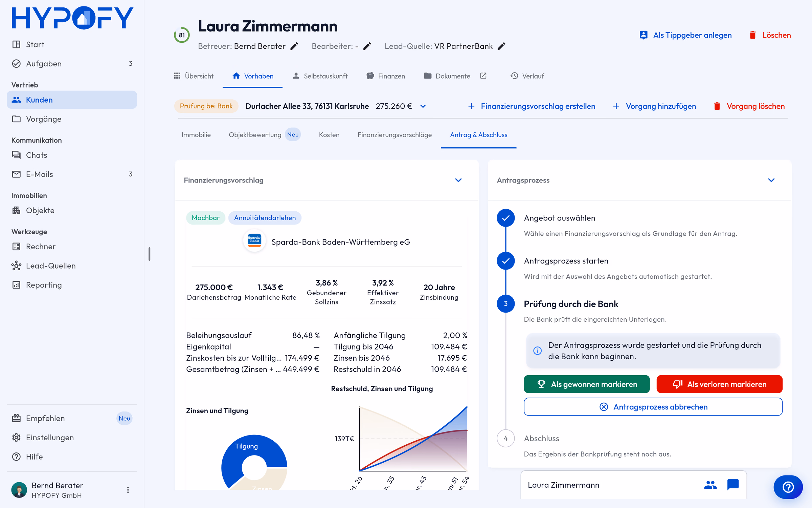
Task: Switch to Übersicht tab
Action: click(x=194, y=76)
